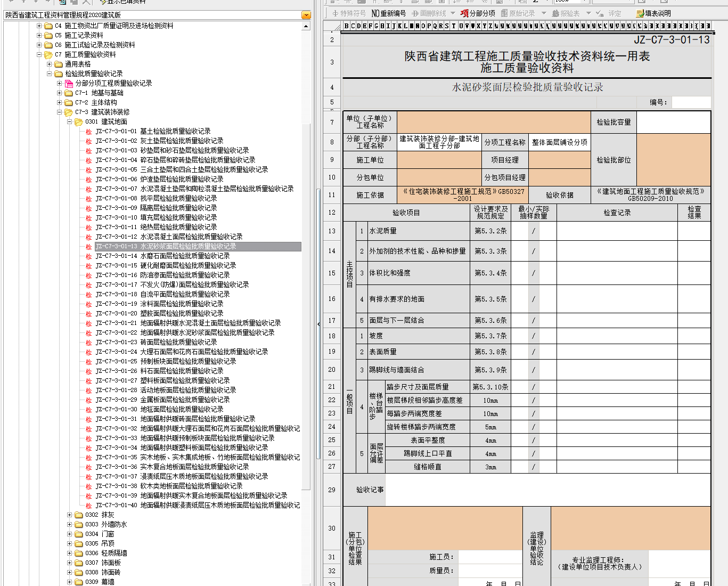
Task: Open the 陕西省建筑工程资料管理规程 template dropdown
Action: tap(306, 15)
